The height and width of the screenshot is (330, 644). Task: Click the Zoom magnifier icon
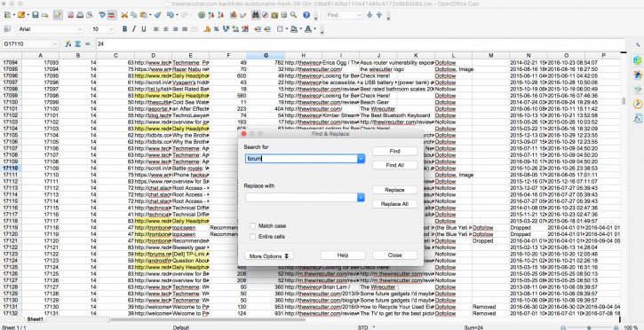tap(293, 15)
